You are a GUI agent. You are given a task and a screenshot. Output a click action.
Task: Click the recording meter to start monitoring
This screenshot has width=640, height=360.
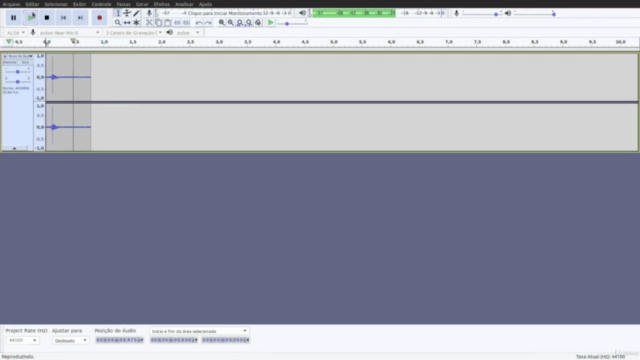224,13
